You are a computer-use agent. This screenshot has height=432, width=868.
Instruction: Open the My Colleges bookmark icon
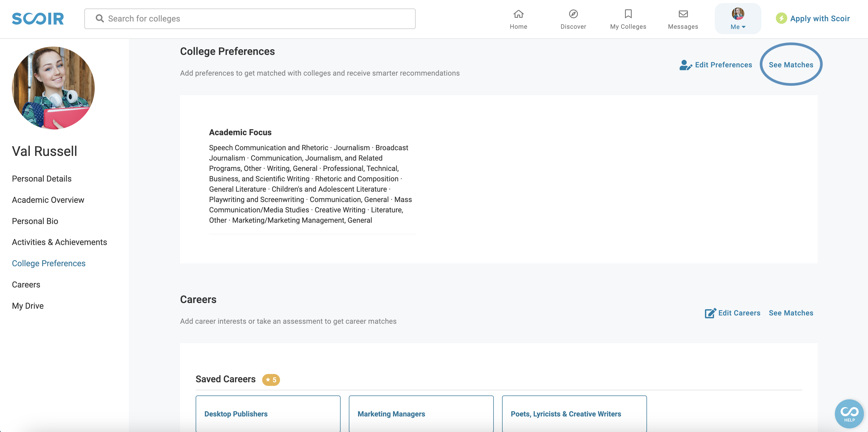coord(628,14)
